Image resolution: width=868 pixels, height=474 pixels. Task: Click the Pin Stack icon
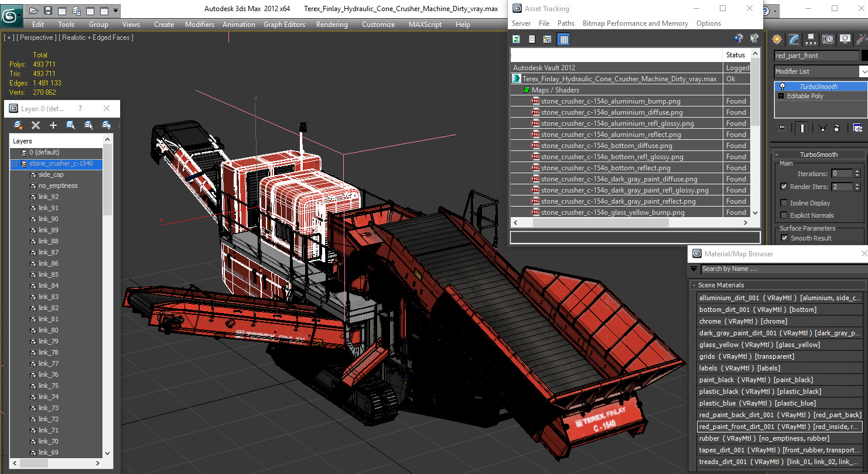coord(781,128)
